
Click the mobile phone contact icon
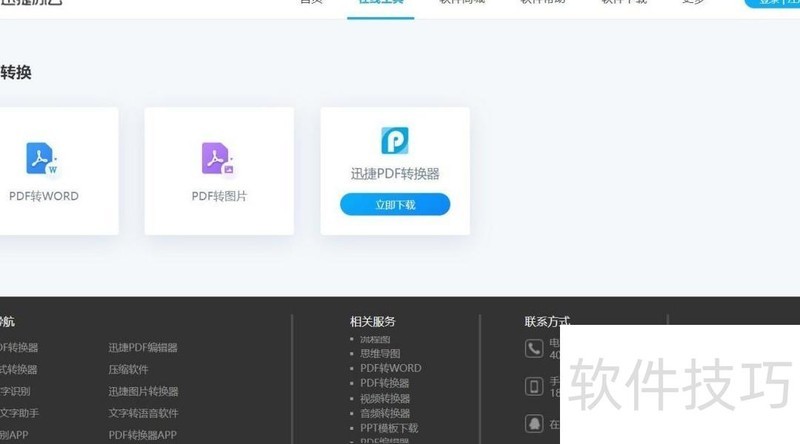click(x=534, y=386)
